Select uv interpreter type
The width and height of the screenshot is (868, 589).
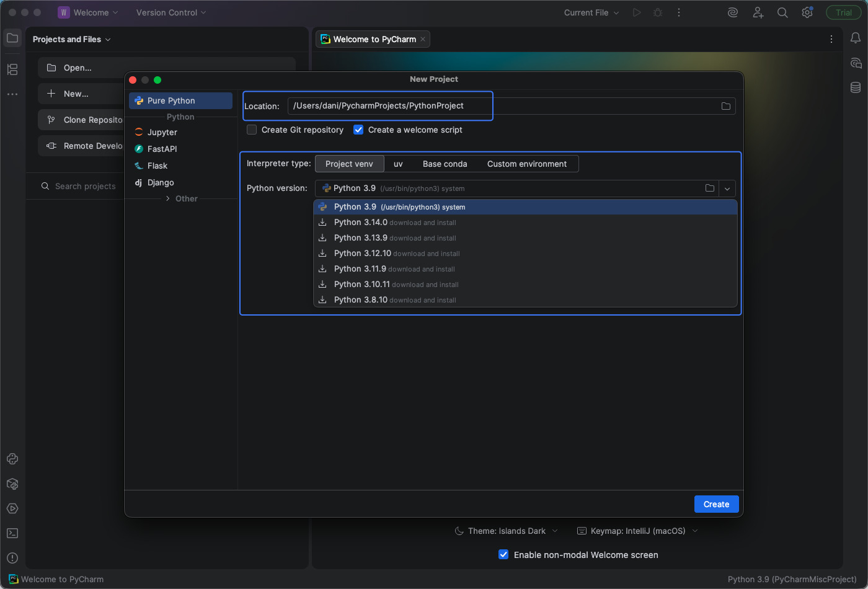tap(398, 164)
